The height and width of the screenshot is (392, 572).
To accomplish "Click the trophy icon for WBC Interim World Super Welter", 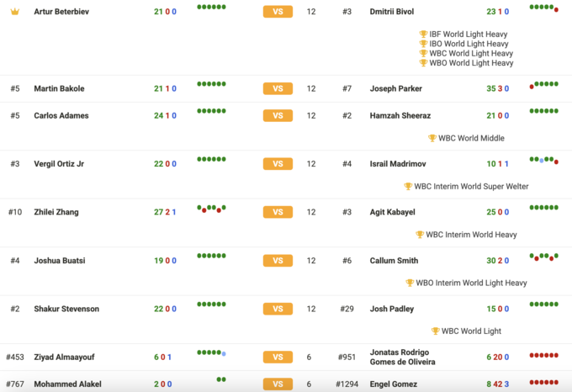I will 408,187.
